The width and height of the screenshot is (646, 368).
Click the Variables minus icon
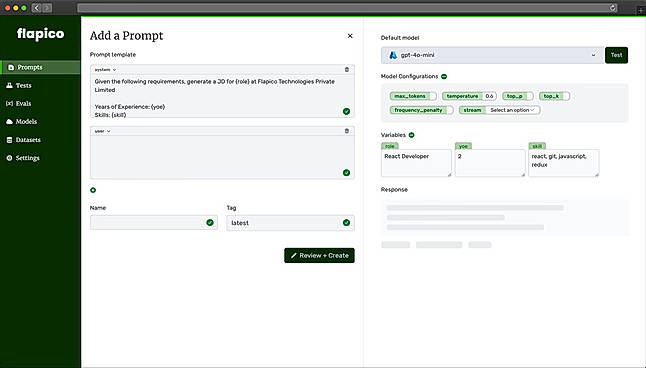(x=412, y=135)
